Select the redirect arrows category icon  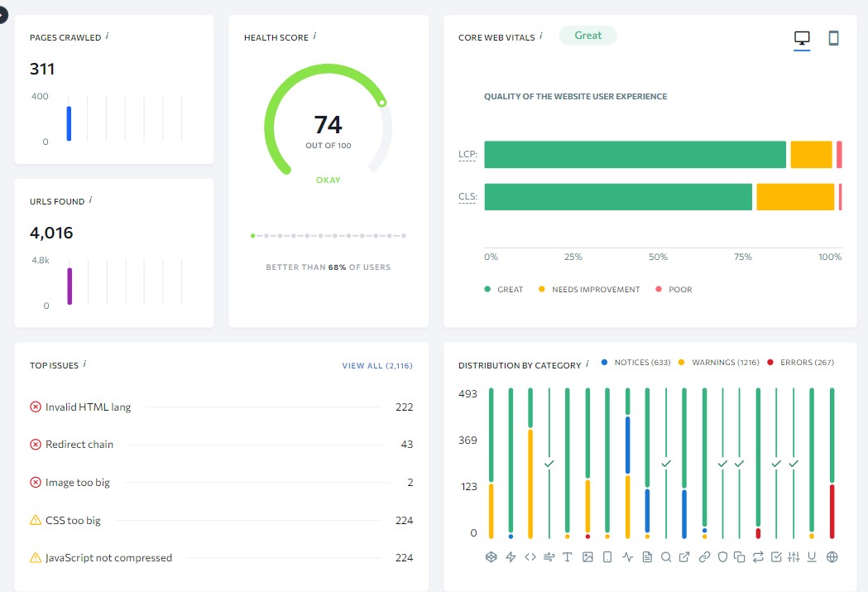(758, 557)
